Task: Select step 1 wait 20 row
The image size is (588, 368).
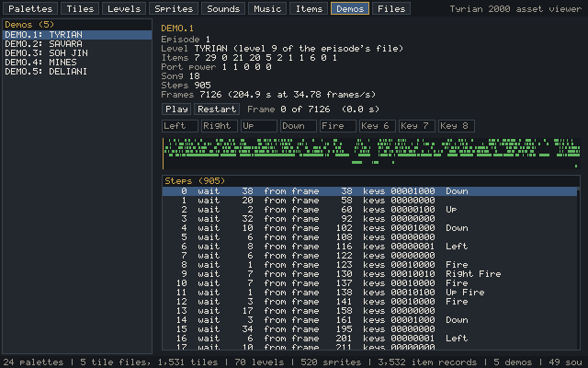Action: [x=369, y=201]
